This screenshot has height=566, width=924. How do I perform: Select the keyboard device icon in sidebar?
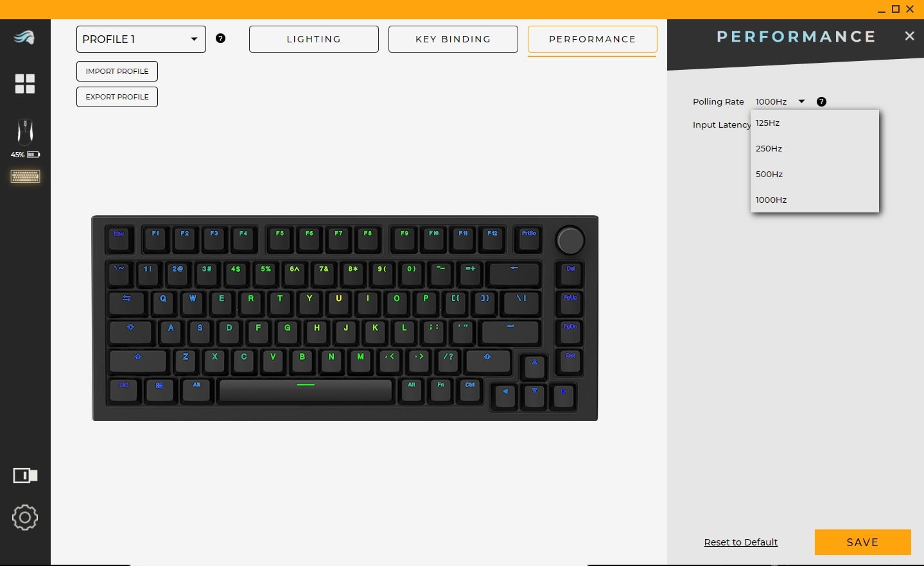(x=25, y=176)
